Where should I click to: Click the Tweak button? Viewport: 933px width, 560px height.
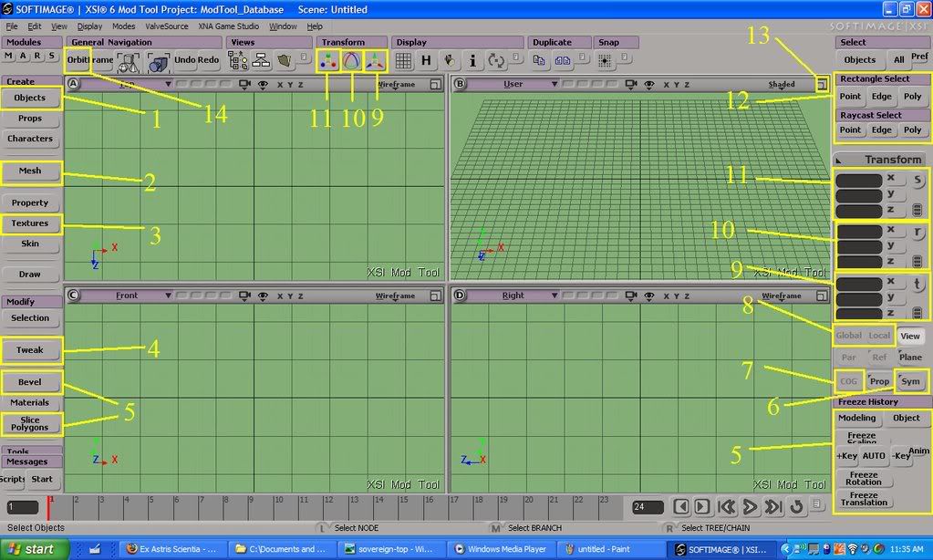coord(30,350)
